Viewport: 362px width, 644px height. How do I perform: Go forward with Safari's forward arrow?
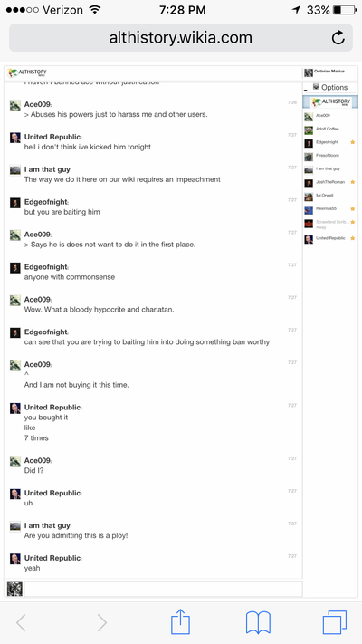point(101,623)
